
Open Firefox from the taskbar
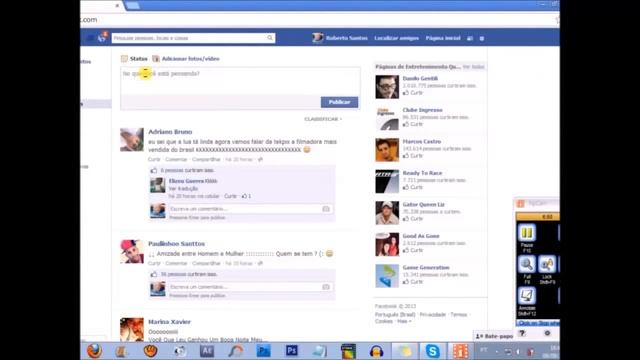click(x=94, y=351)
